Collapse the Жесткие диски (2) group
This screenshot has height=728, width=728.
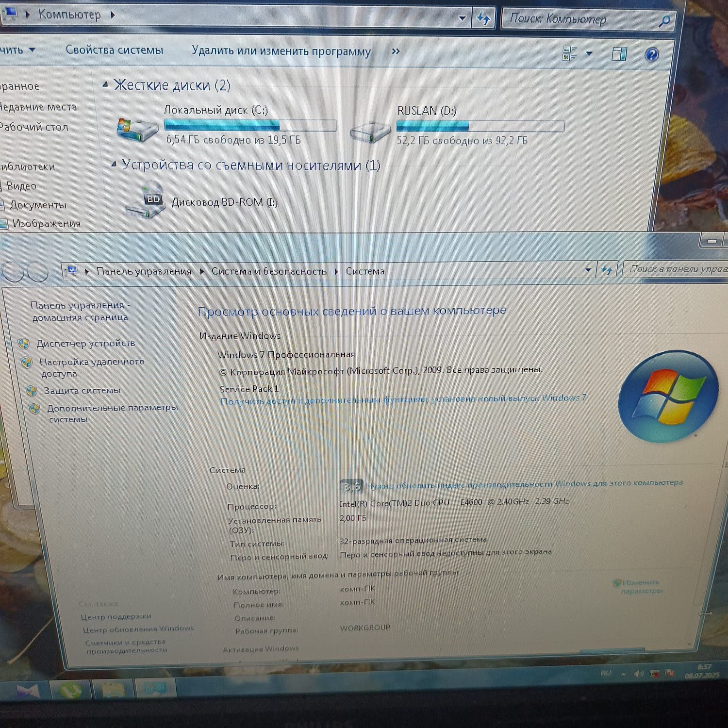click(105, 85)
